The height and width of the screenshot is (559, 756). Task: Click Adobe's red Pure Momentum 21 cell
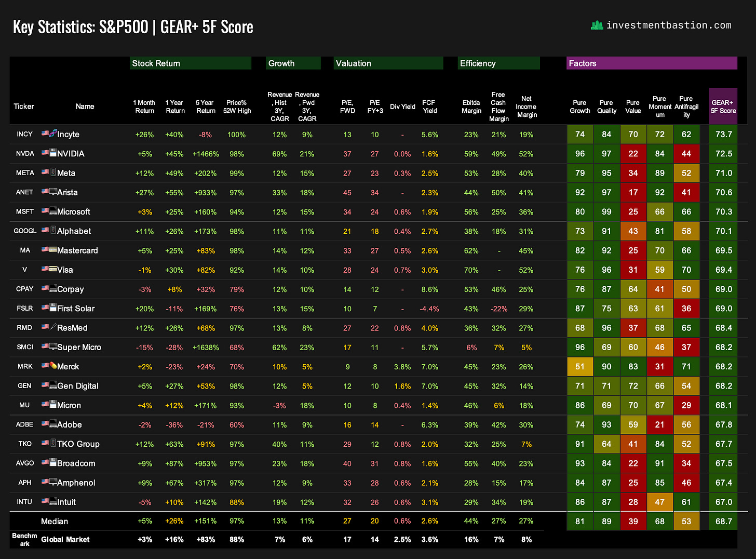click(x=659, y=424)
